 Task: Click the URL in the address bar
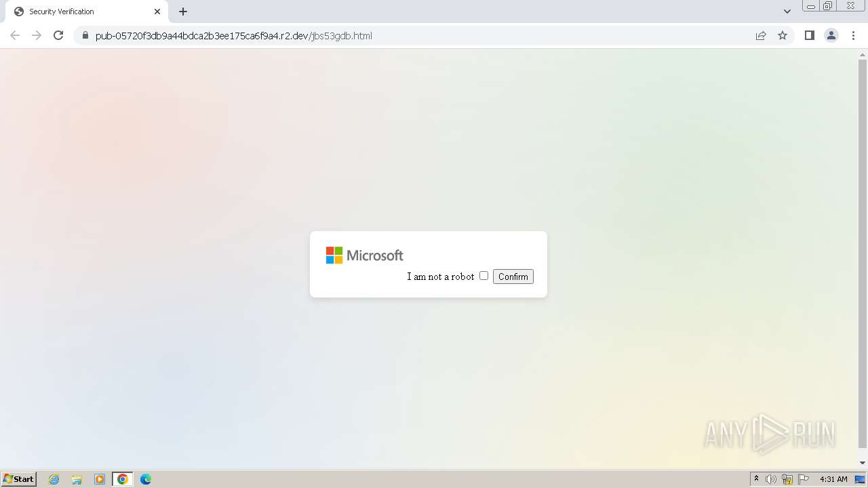(x=233, y=36)
